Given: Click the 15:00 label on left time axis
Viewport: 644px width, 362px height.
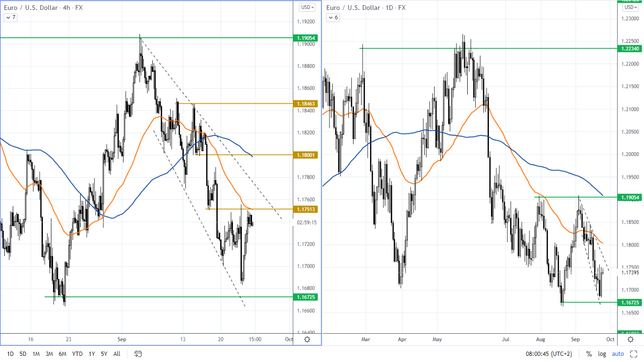Looking at the screenshot, I should tap(255, 339).
